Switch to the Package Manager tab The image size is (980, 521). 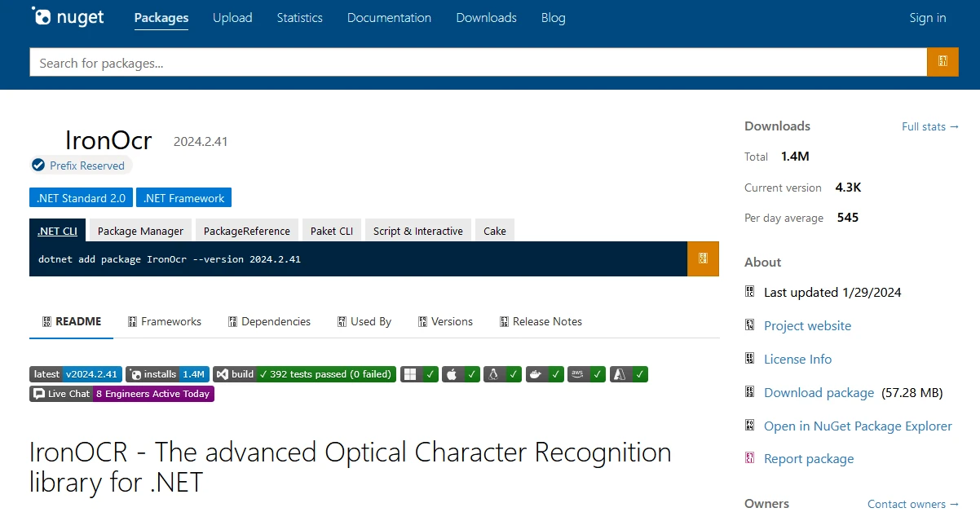pos(140,231)
